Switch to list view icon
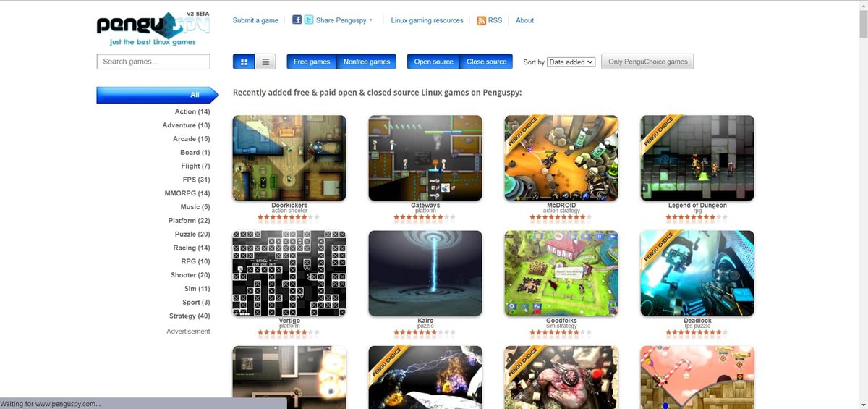The image size is (868, 409). [265, 62]
